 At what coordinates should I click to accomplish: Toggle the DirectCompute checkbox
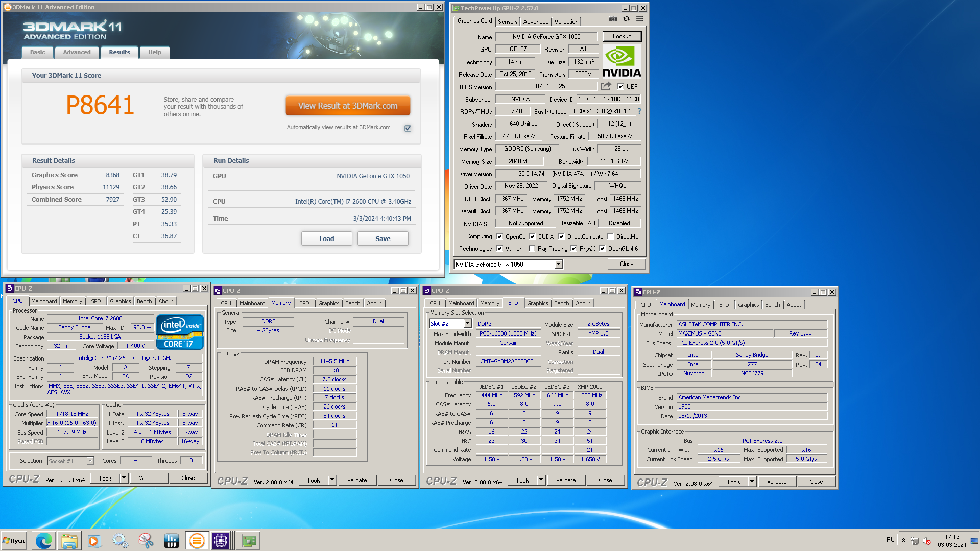[561, 237]
